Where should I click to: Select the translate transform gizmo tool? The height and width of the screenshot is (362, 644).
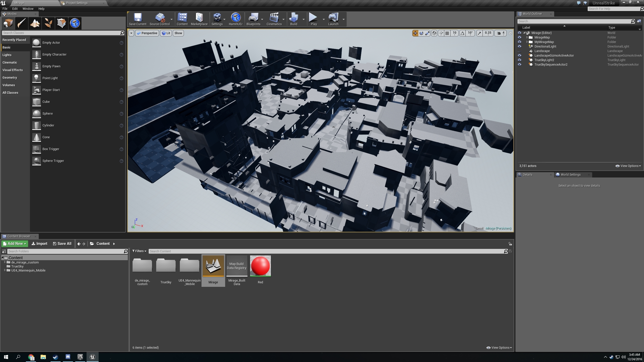coord(415,33)
